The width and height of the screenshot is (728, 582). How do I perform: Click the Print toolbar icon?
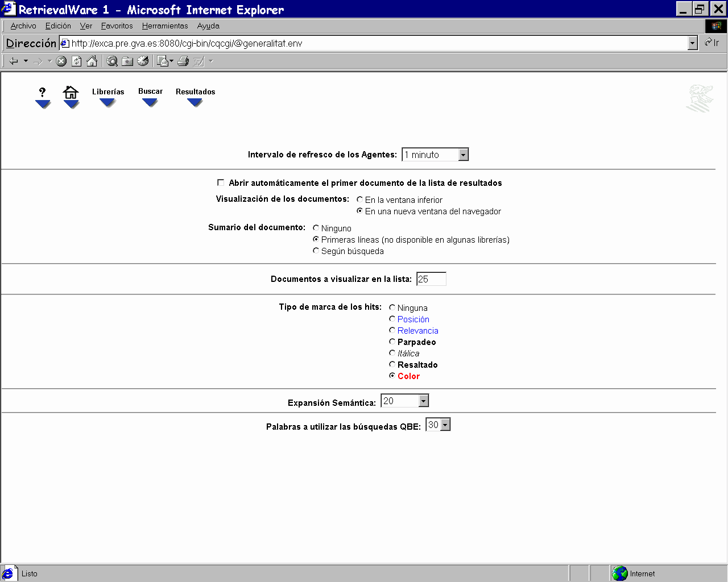[x=183, y=61]
